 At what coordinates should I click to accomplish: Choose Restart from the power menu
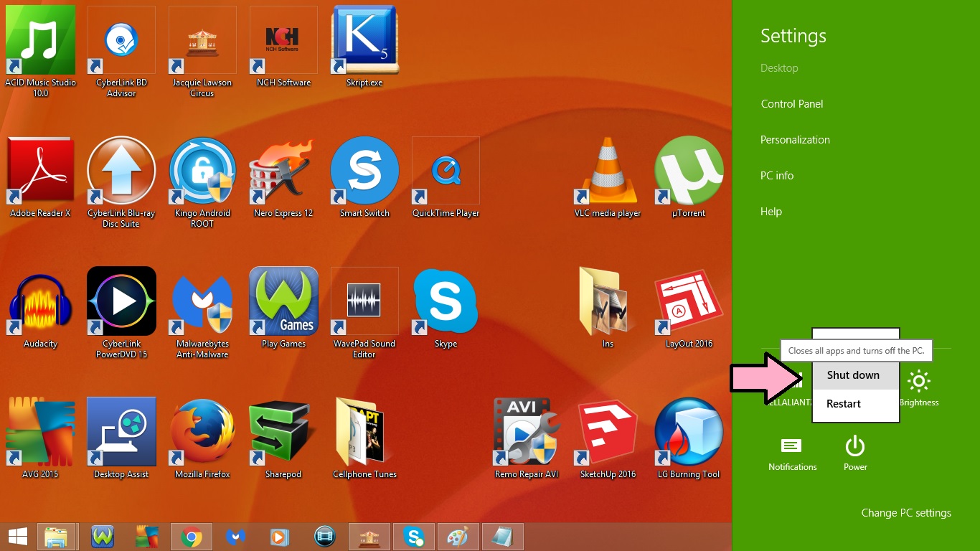[x=856, y=404]
